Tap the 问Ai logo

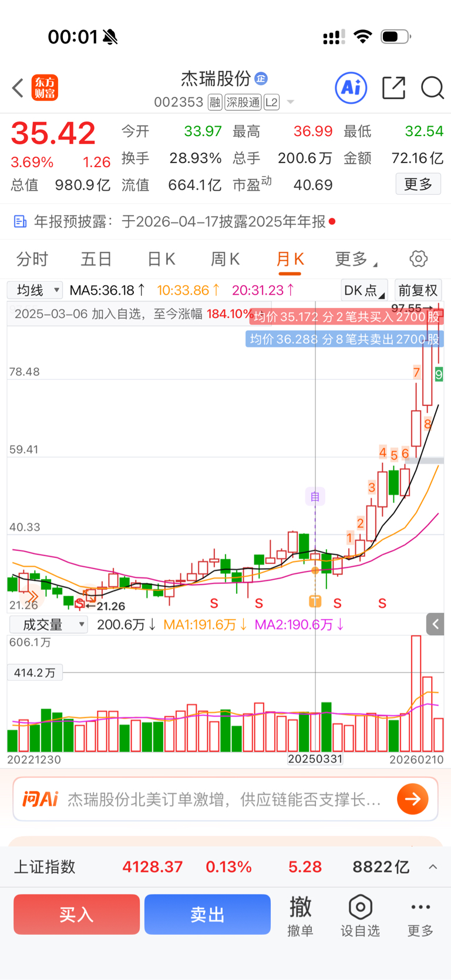40,799
